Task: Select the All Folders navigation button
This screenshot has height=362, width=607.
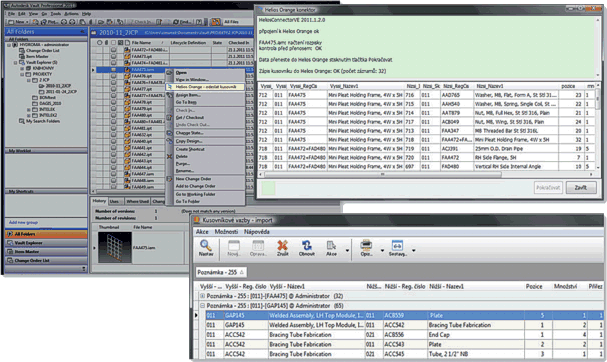Action: tap(46, 234)
